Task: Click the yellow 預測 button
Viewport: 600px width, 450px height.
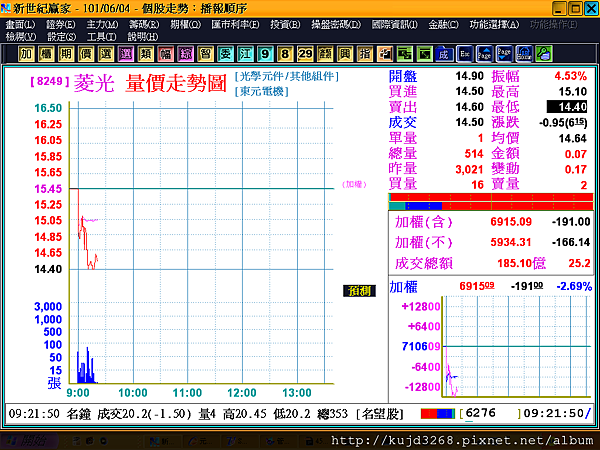Action: click(x=359, y=291)
